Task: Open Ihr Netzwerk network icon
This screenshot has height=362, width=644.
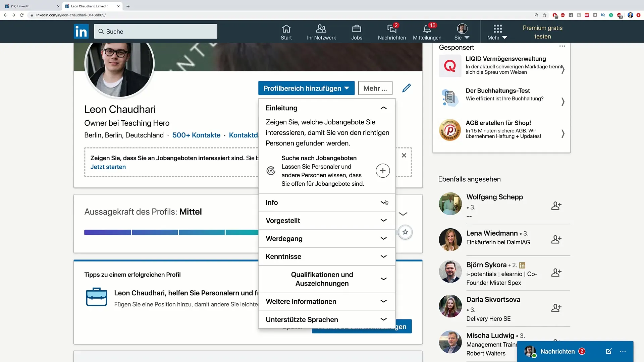Action: click(321, 32)
